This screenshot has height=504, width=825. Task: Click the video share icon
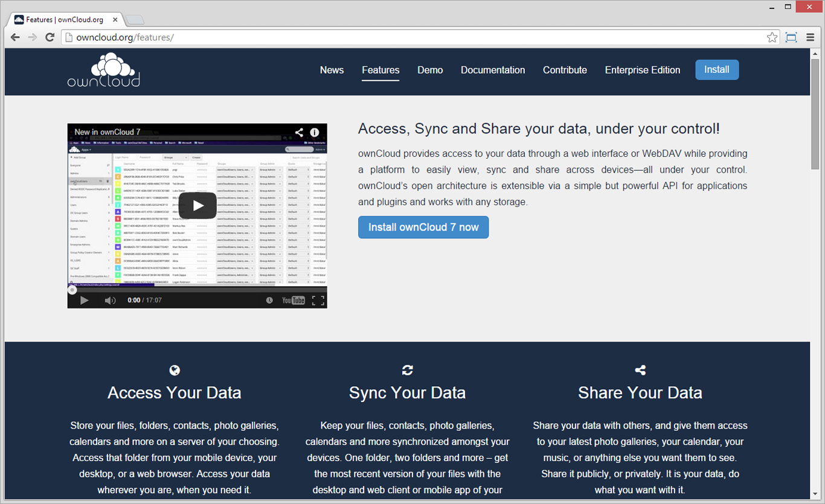tap(299, 132)
